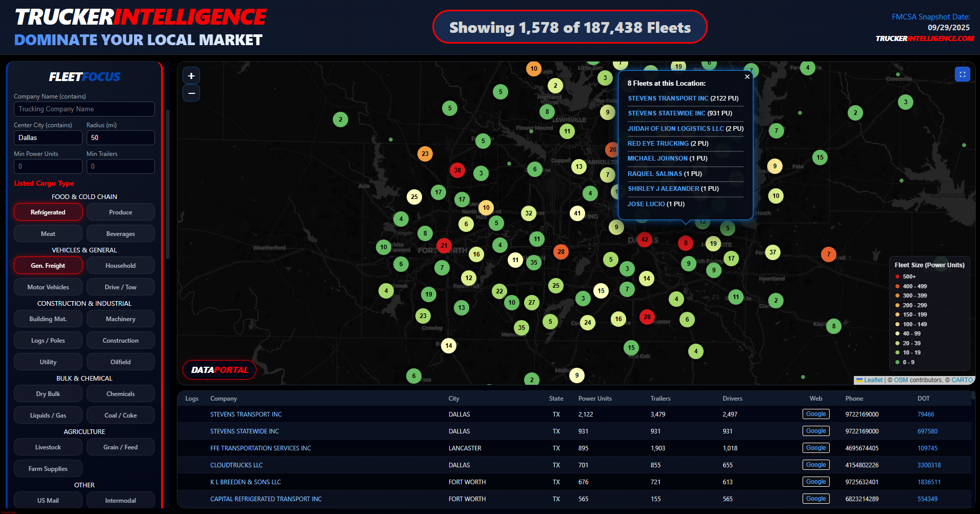
Task: Toggle the Gen. Freight cargo filter
Action: [48, 265]
